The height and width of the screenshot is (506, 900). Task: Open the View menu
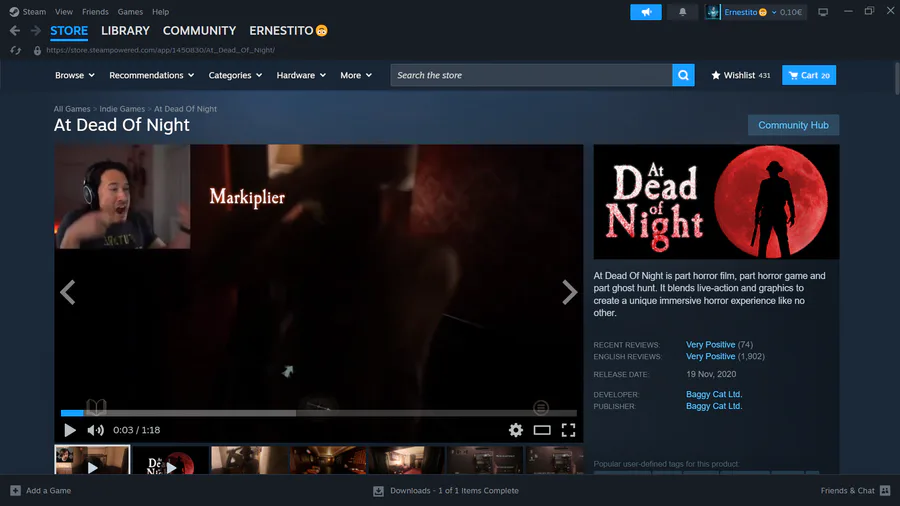coord(64,11)
